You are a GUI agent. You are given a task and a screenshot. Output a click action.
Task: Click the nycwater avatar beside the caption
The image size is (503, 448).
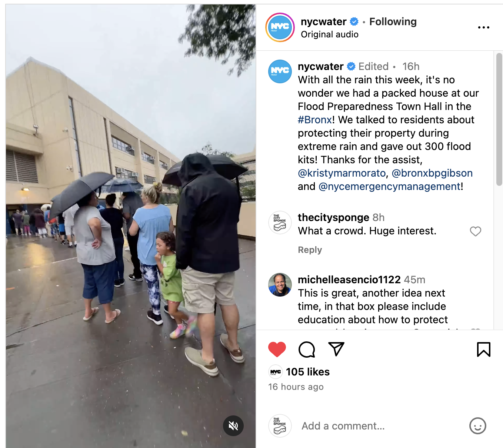pyautogui.click(x=280, y=71)
